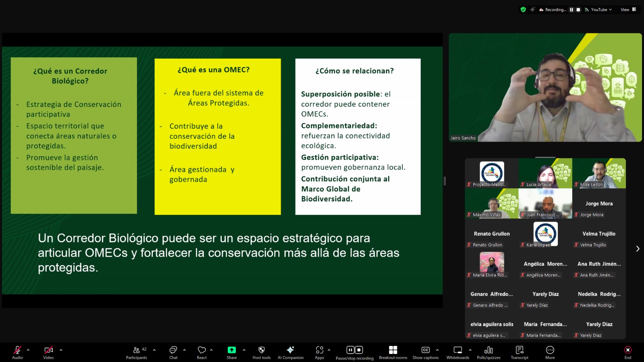
Task: Select Ana Ruth Jimén participant tile
Action: 599,263
